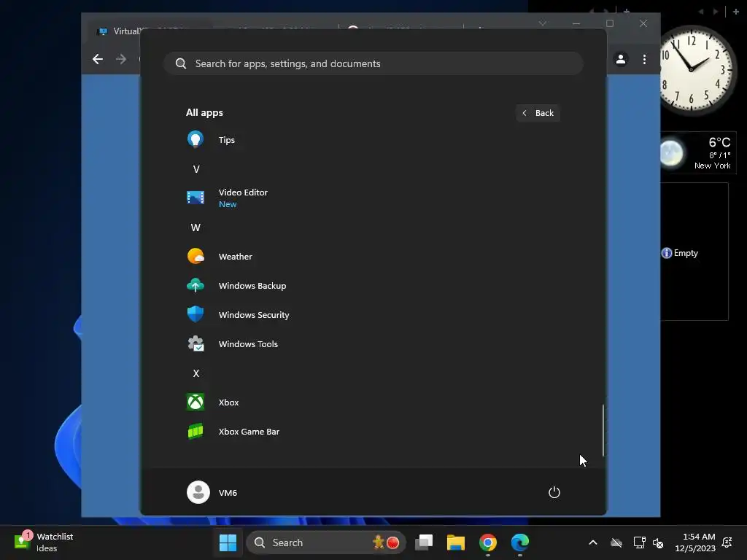
Task: Jump to letter W section header
Action: (196, 227)
